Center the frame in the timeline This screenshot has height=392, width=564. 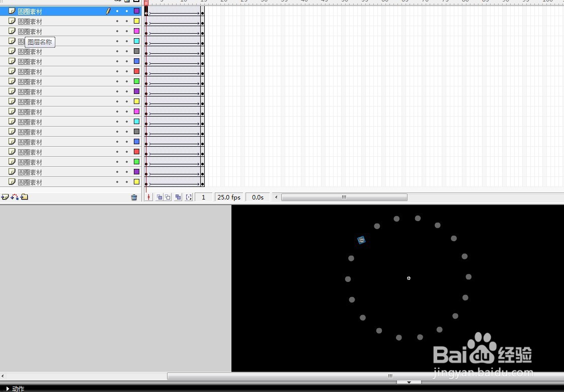point(148,198)
